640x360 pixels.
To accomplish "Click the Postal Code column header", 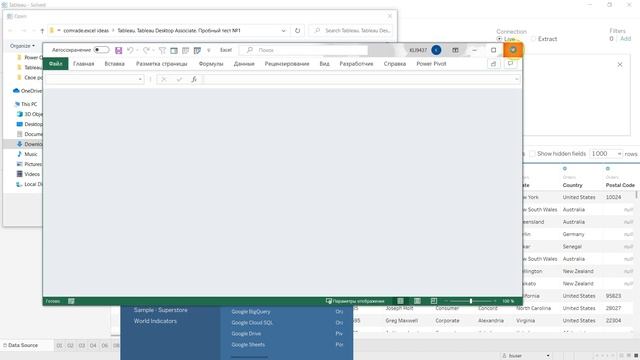I will 620,185.
